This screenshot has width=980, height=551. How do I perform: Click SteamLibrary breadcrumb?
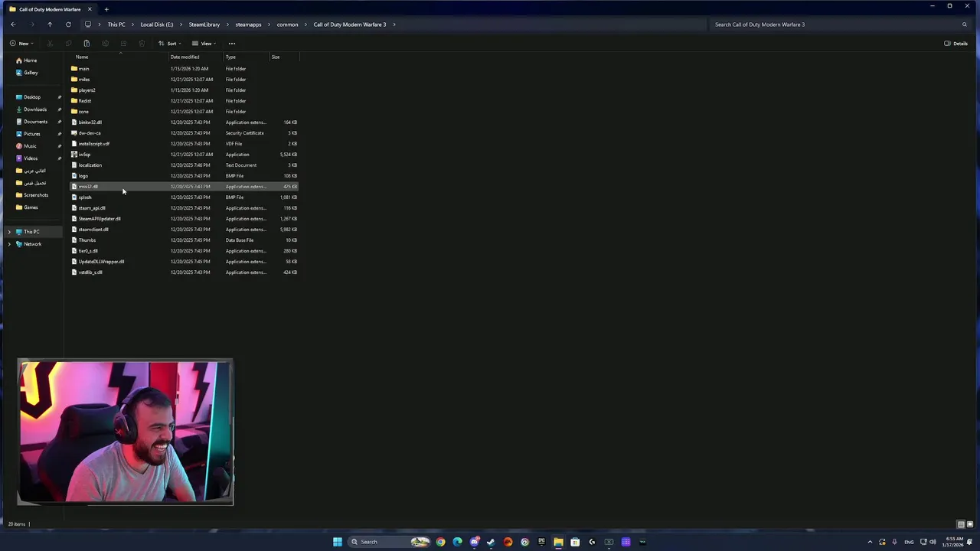click(204, 24)
